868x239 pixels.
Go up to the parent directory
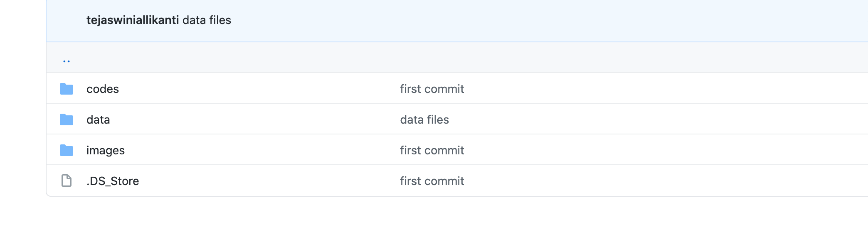67,61
